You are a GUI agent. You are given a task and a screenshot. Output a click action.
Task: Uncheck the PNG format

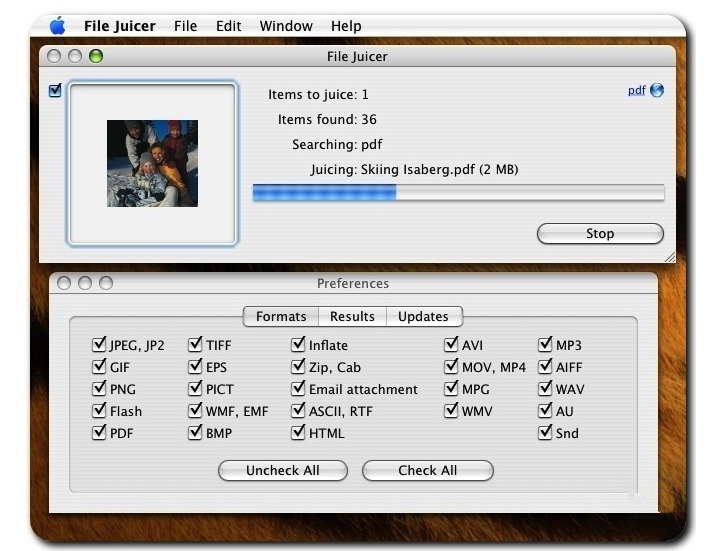[x=99, y=388]
